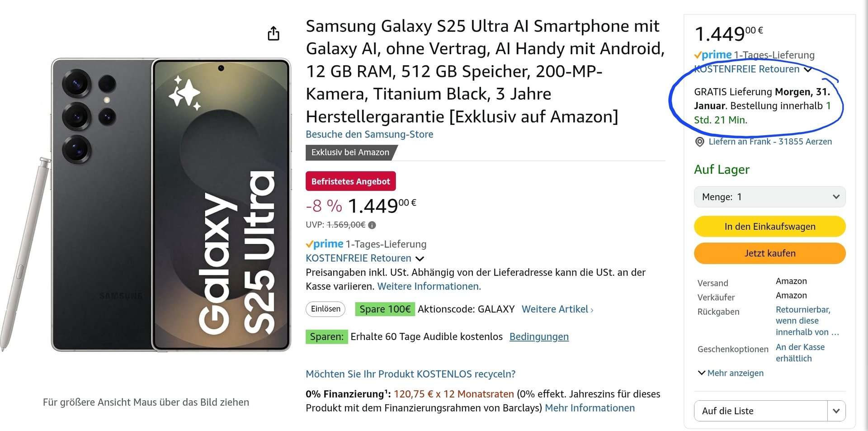This screenshot has height=431, width=868.
Task: Open Weitere Informationen about USt
Action: coord(429,286)
